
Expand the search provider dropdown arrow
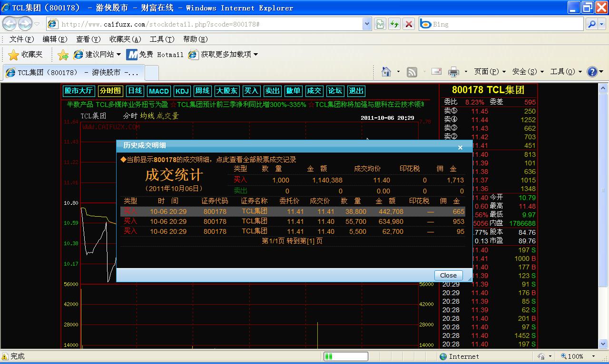tap(602, 24)
